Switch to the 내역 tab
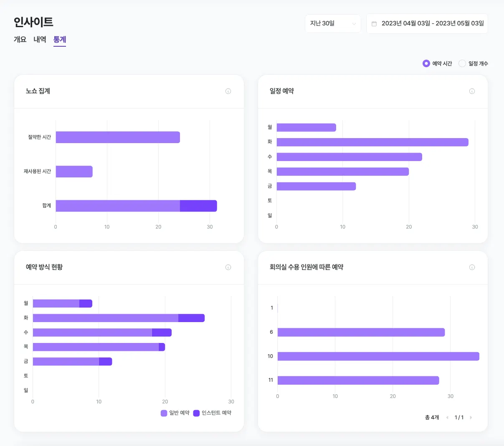Viewport: 504px width, 446px height. point(40,40)
